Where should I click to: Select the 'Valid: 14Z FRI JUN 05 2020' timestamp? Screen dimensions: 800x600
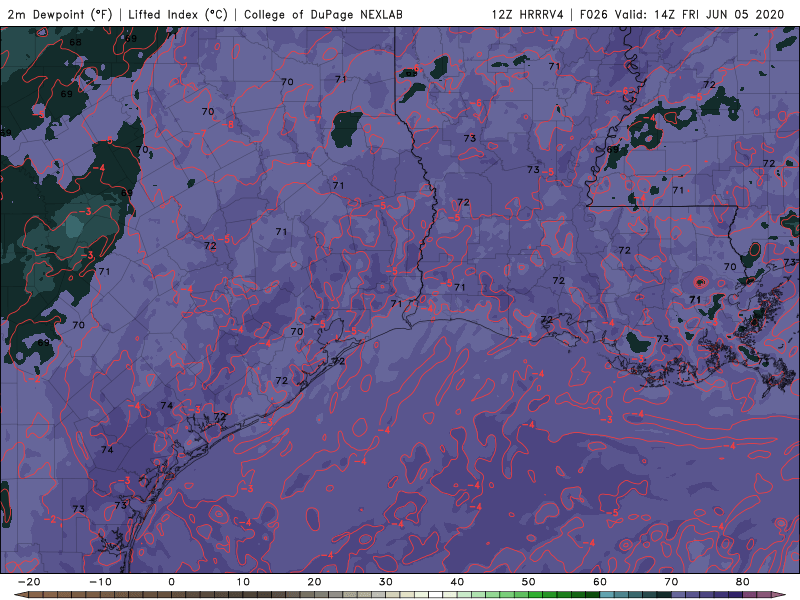pos(699,14)
